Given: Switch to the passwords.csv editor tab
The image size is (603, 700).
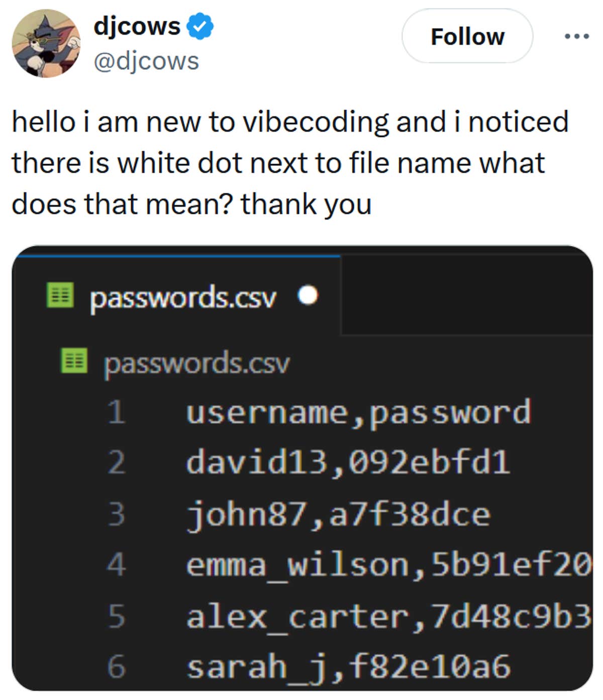Looking at the screenshot, I should click(x=183, y=297).
